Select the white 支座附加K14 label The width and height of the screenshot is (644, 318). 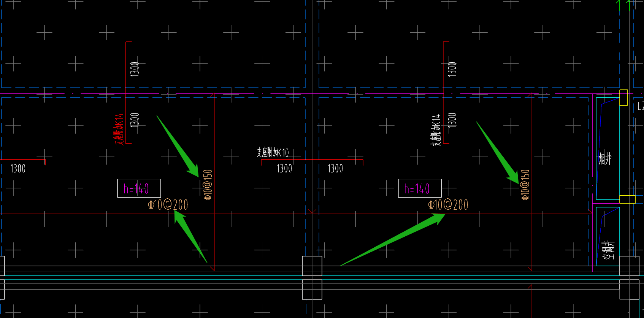436,130
